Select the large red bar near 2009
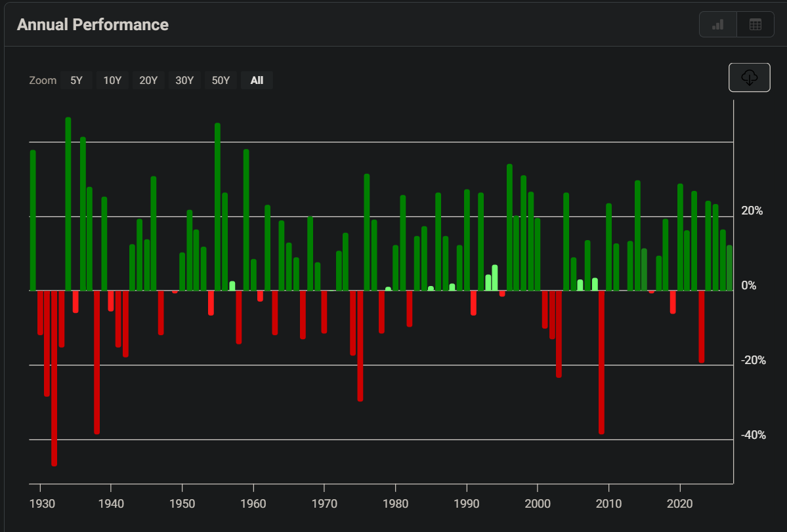787x532 pixels. click(x=601, y=362)
